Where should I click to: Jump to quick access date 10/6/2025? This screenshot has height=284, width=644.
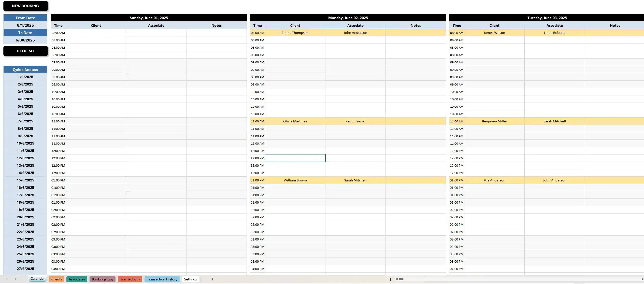click(x=25, y=143)
